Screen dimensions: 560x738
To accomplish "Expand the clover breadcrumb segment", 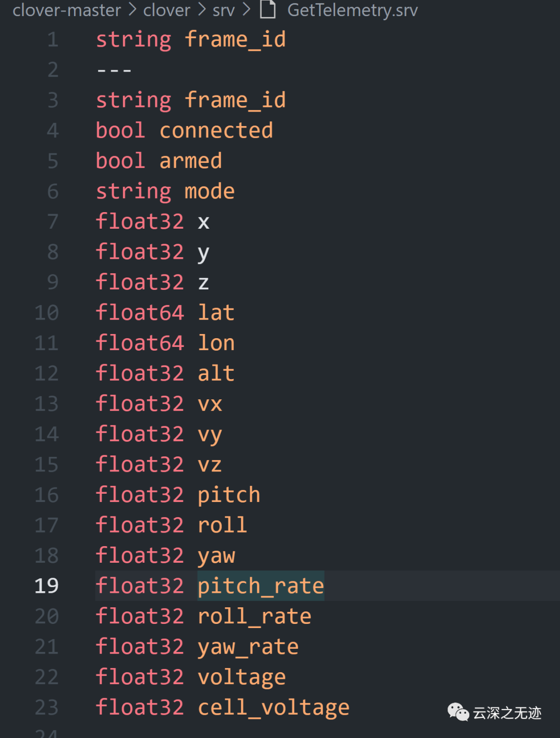I will (x=167, y=10).
